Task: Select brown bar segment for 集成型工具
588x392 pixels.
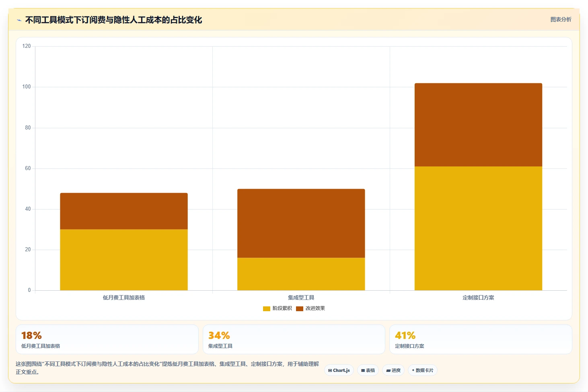Action: (301, 223)
